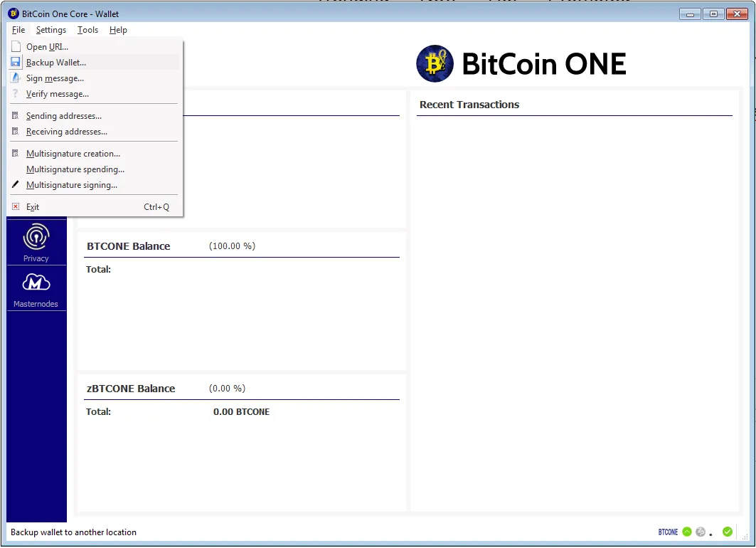Click the BitCoin ONE logo image
The height and width of the screenshot is (548, 756).
click(521, 63)
